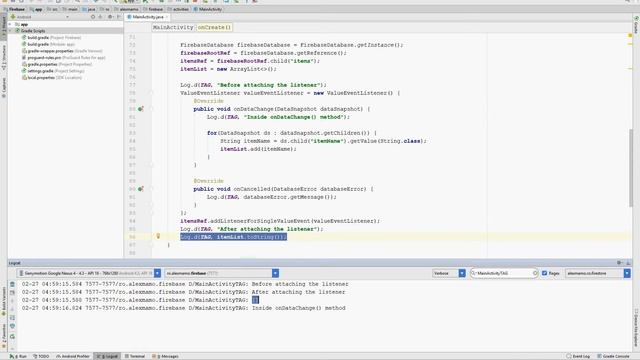Switch to the Logcat bottom tab

(x=107, y=356)
